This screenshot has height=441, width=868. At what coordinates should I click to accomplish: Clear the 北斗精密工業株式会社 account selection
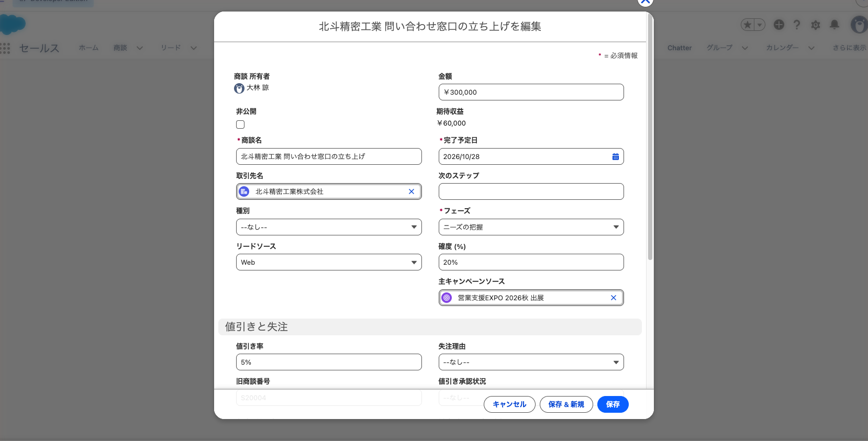(411, 191)
